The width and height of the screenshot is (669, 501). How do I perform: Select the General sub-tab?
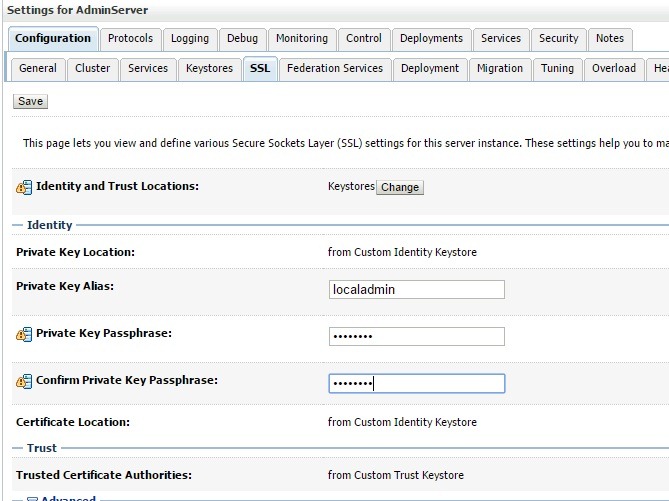[38, 69]
